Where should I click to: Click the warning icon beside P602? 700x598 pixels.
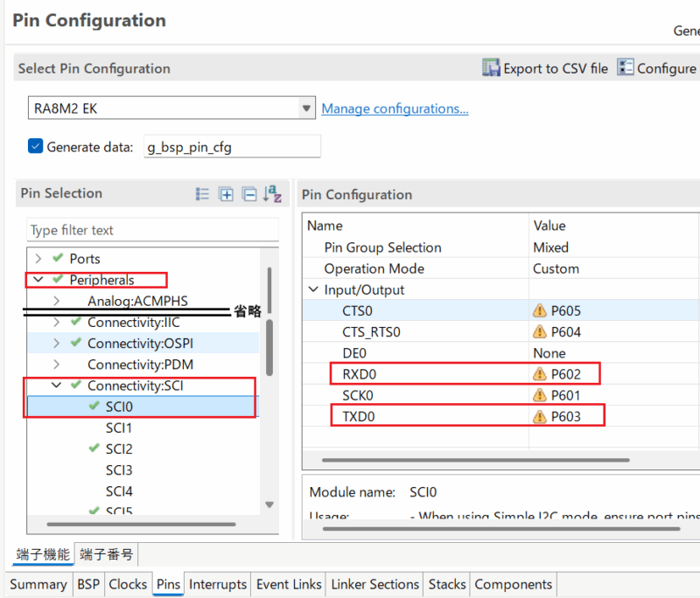click(540, 374)
